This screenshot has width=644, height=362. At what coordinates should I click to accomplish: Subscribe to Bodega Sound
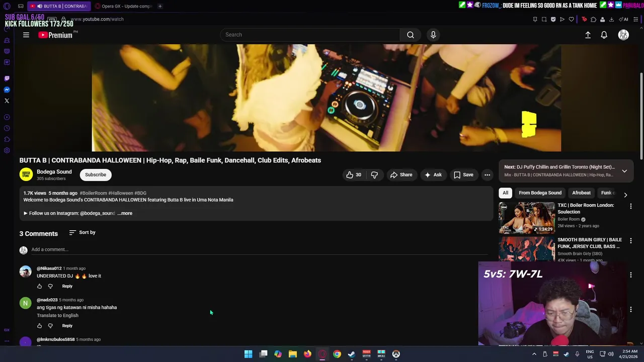[x=96, y=175]
